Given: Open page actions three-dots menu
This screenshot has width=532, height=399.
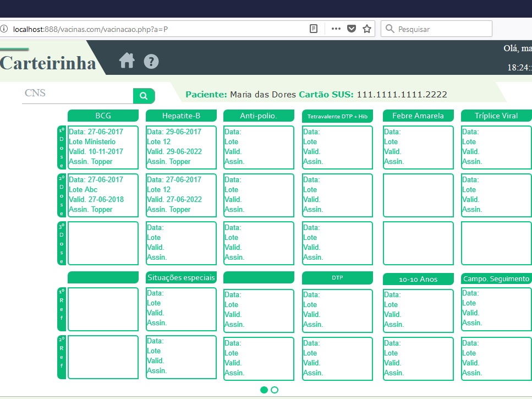Looking at the screenshot, I should (x=336, y=29).
